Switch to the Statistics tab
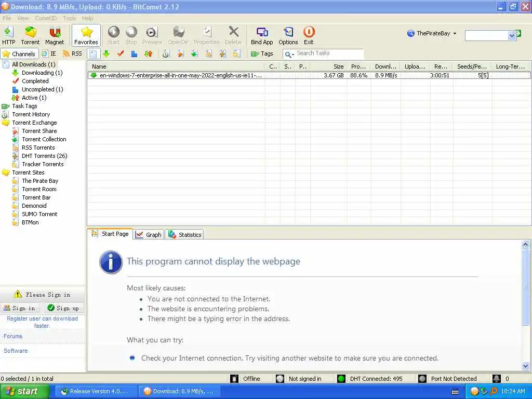The height and width of the screenshot is (399, 532). coord(184,235)
